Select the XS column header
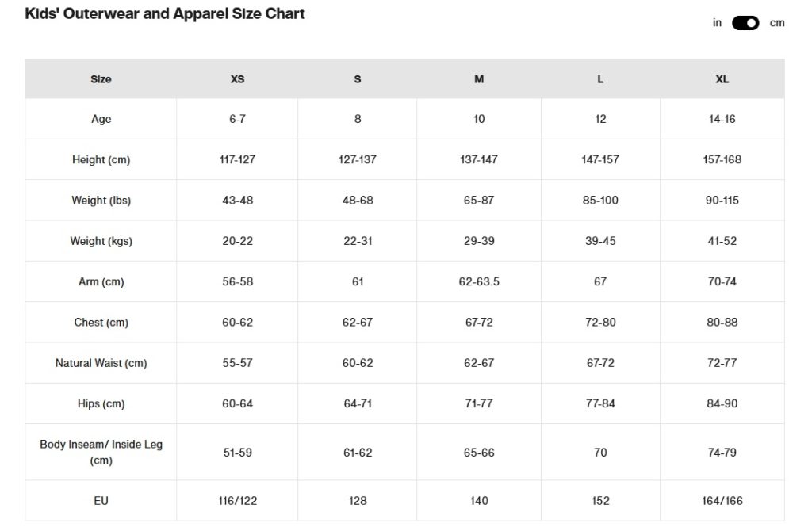The height and width of the screenshot is (531, 812). tap(237, 79)
